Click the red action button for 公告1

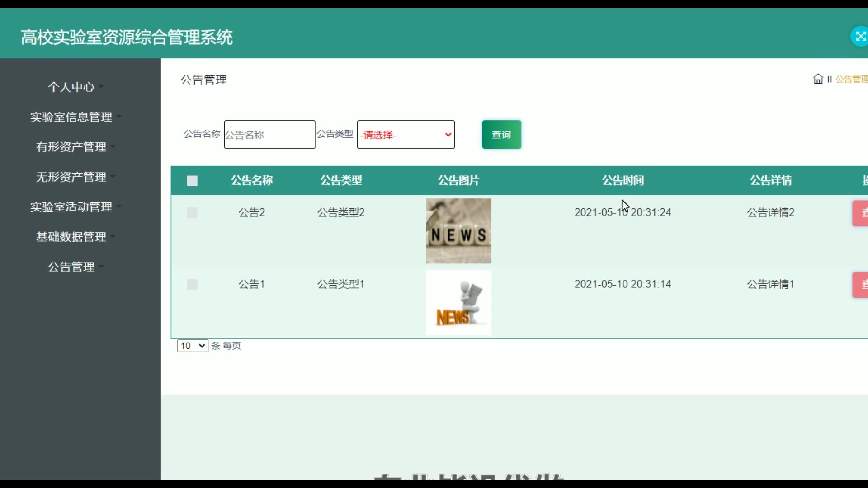click(860, 285)
